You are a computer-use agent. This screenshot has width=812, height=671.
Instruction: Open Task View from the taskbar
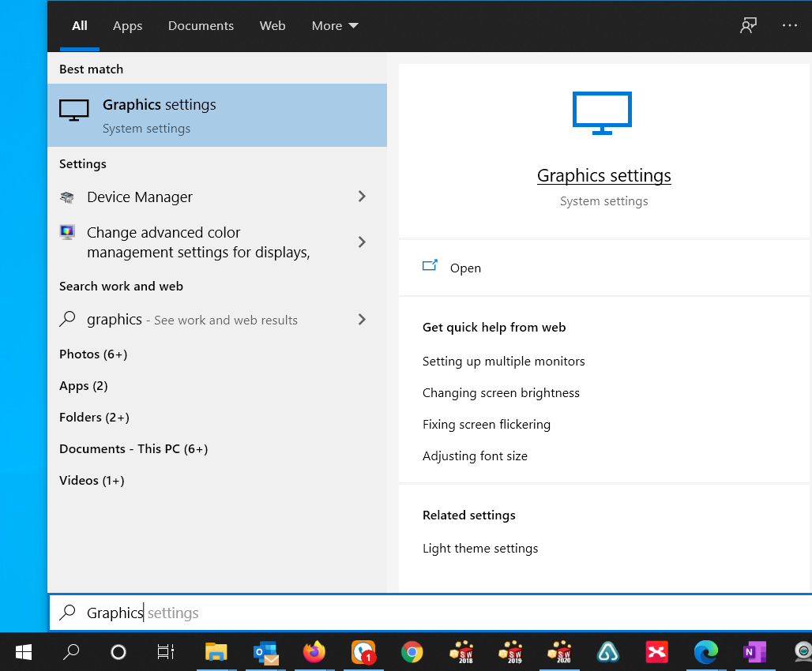[165, 653]
